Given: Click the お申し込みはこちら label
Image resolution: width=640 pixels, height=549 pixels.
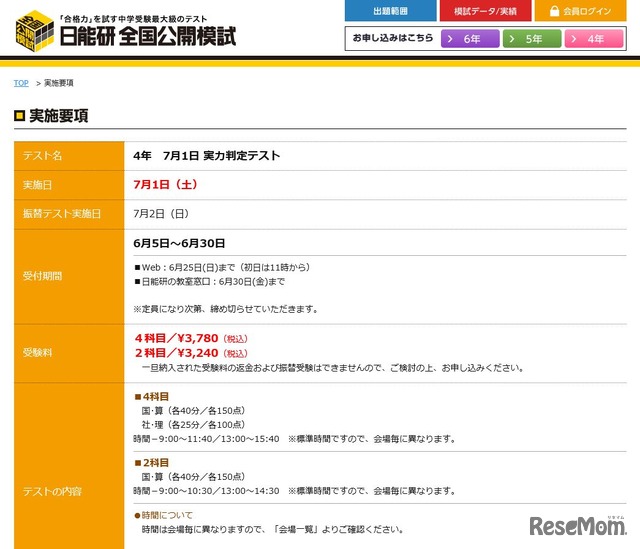Looking at the screenshot, I should [393, 38].
